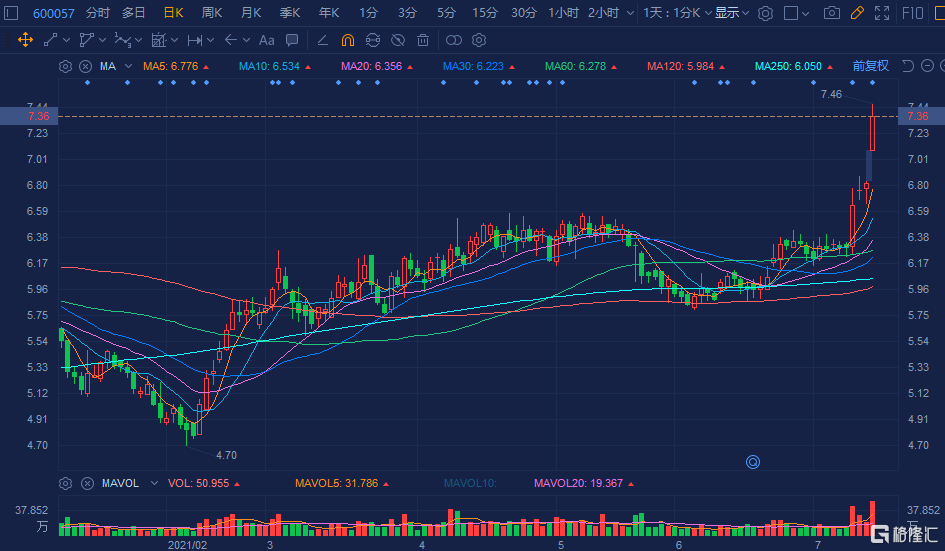
Task: Take a chart screenshot with camera icon
Action: pos(831,13)
